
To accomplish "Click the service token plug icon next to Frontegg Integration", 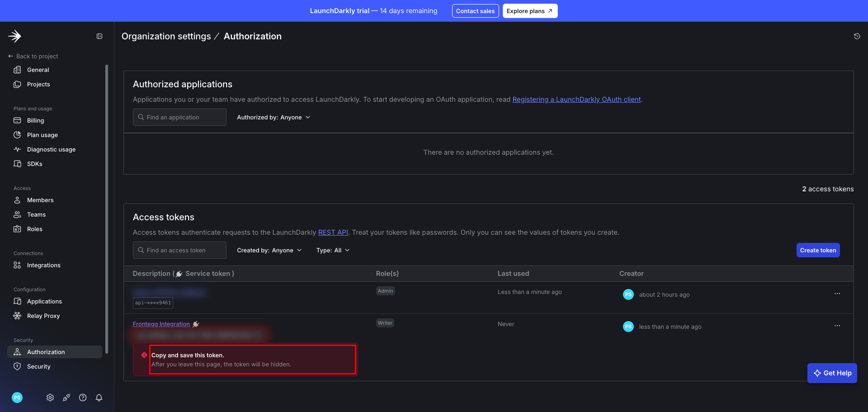I will [x=196, y=324].
